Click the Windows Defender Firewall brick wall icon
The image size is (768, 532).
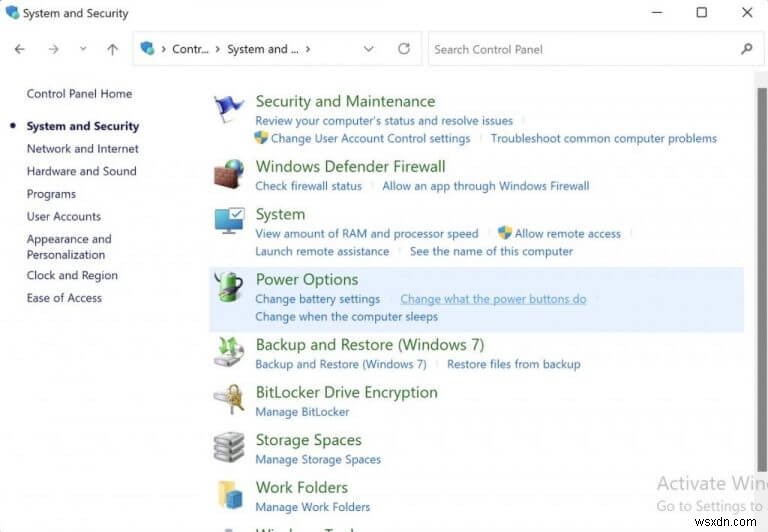point(229,174)
